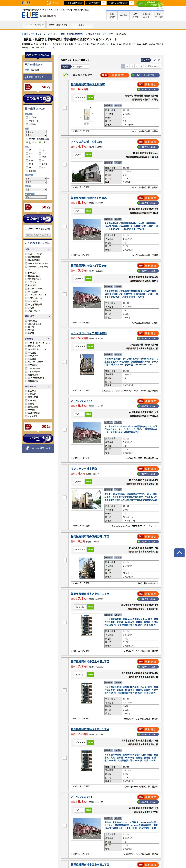Viewport: 186px width, 868px height.
Task: Go to 中古住宅 navigation item
Action: pos(124,15)
